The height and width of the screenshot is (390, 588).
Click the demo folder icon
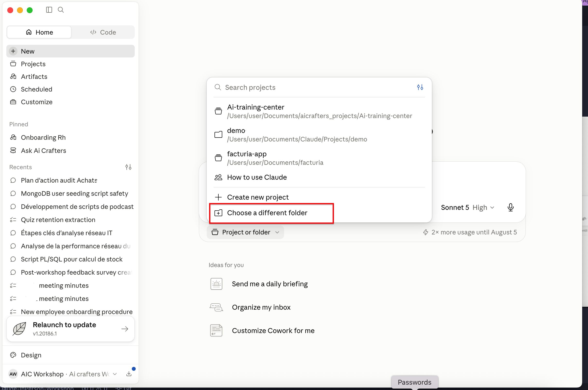click(218, 135)
